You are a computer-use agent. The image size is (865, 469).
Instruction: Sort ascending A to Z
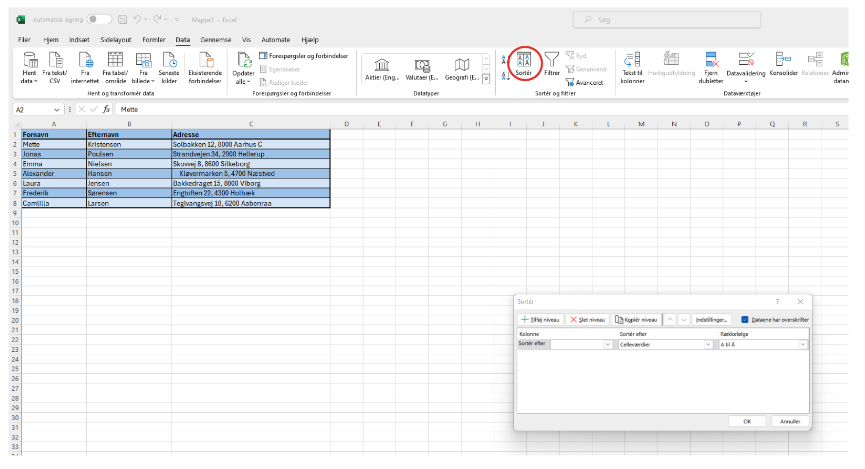point(505,60)
